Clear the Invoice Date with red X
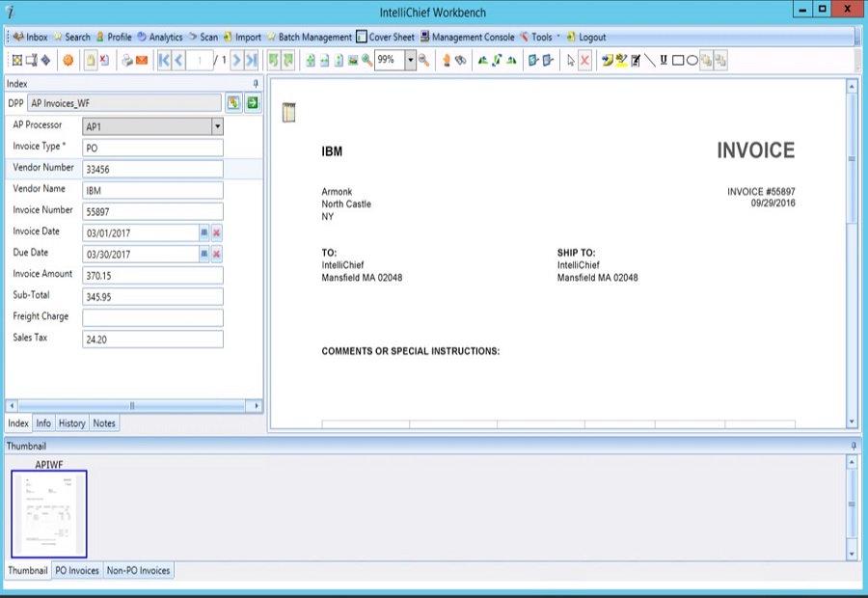 pyautogui.click(x=216, y=233)
